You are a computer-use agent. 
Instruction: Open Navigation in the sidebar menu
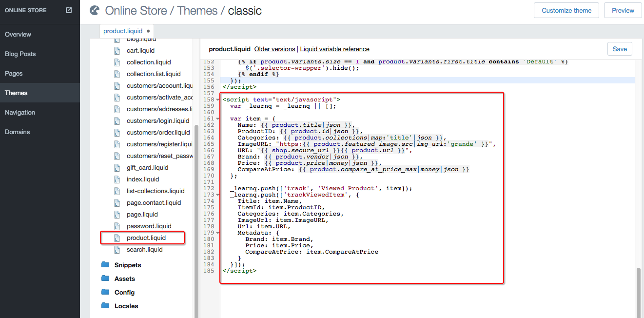coord(20,112)
